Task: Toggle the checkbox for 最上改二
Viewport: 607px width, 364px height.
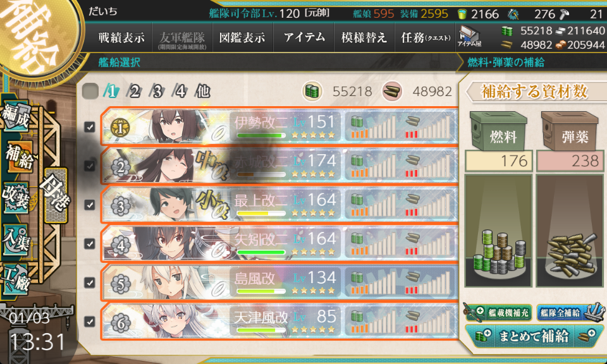Action: 90,205
